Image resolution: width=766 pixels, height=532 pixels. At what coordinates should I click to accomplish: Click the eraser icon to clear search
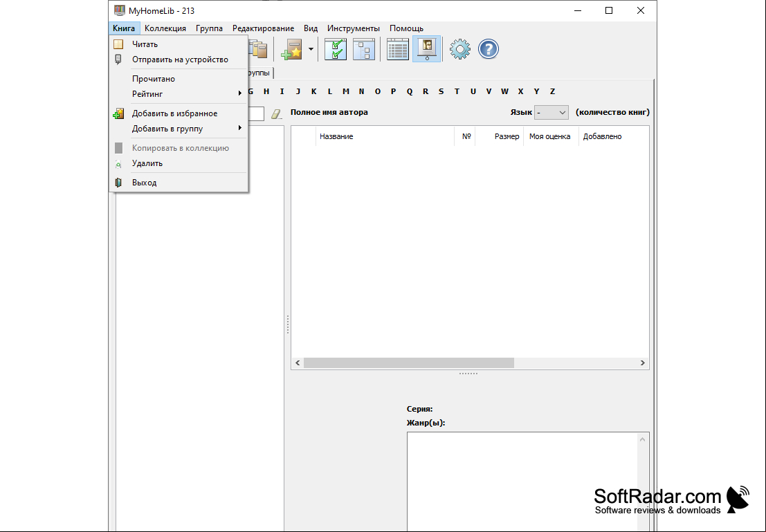click(276, 114)
